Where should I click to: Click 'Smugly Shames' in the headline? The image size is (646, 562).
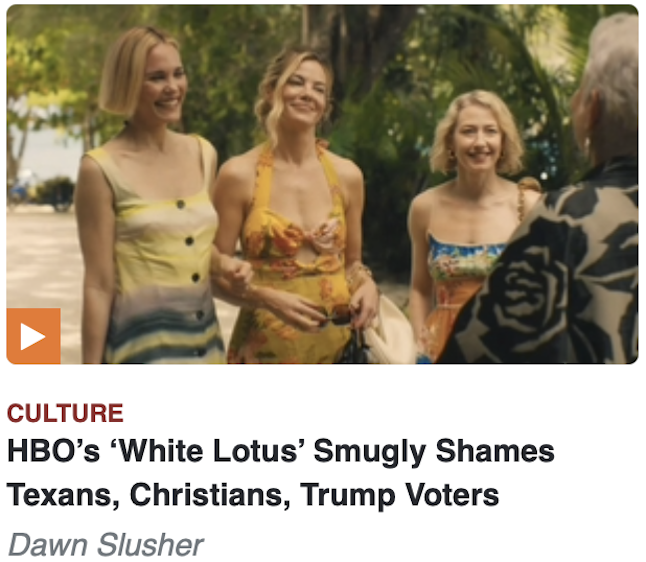tap(434, 452)
